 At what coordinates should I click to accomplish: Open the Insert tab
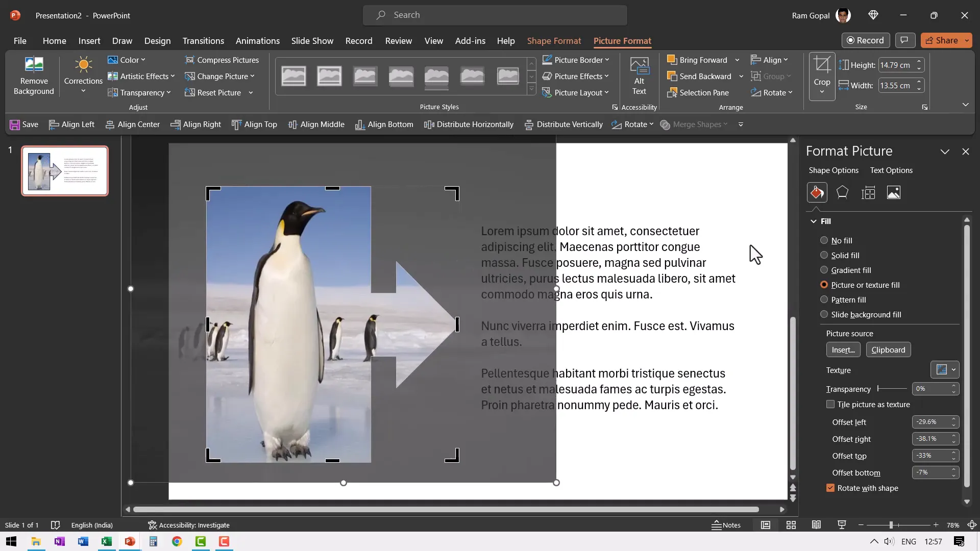pos(89,41)
